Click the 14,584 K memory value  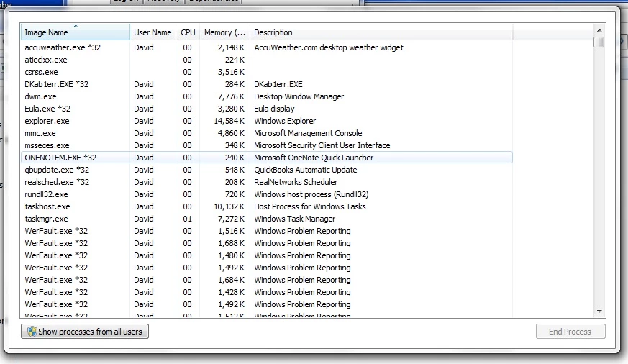click(229, 121)
